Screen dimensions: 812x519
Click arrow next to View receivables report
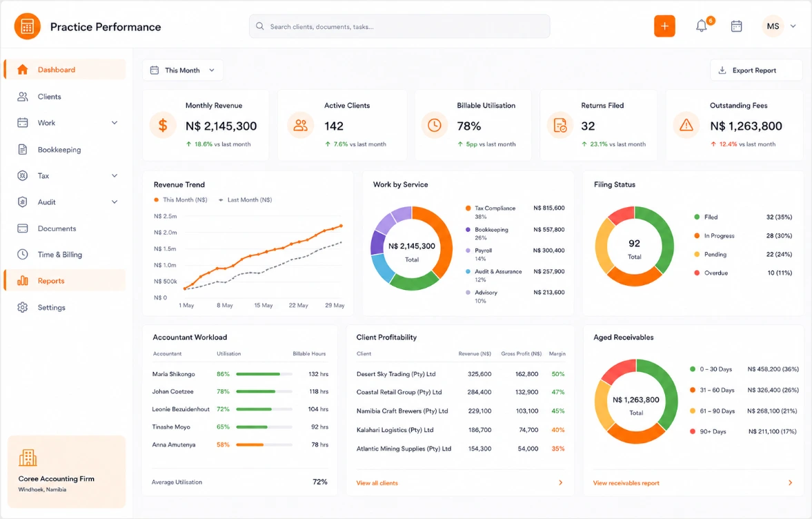(790, 482)
